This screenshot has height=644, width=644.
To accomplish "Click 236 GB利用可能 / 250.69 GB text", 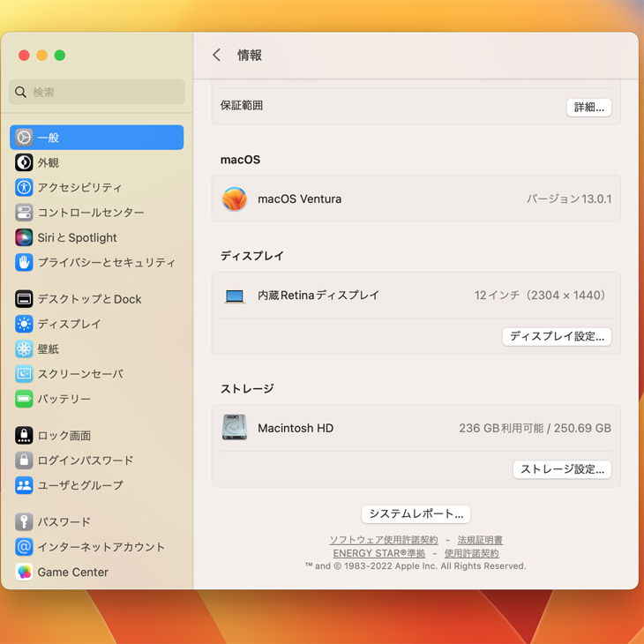I will coord(535,428).
